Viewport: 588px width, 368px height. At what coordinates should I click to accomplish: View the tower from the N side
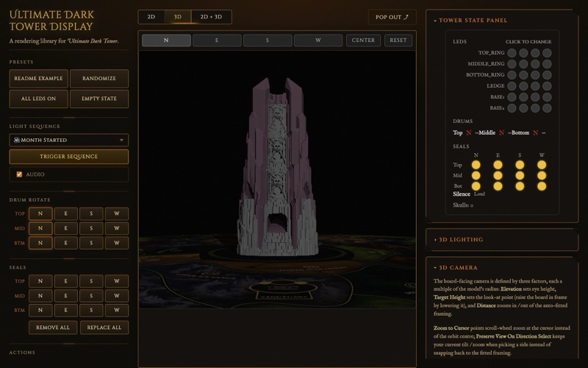[166, 40]
